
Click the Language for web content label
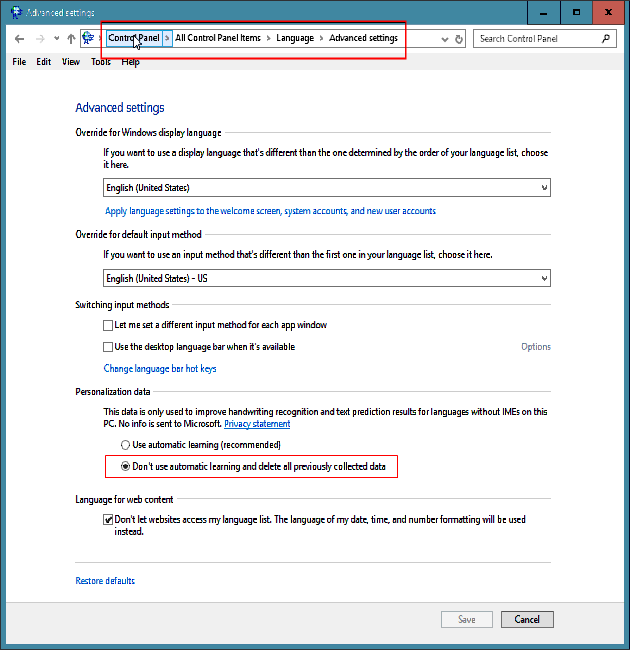pos(124,500)
